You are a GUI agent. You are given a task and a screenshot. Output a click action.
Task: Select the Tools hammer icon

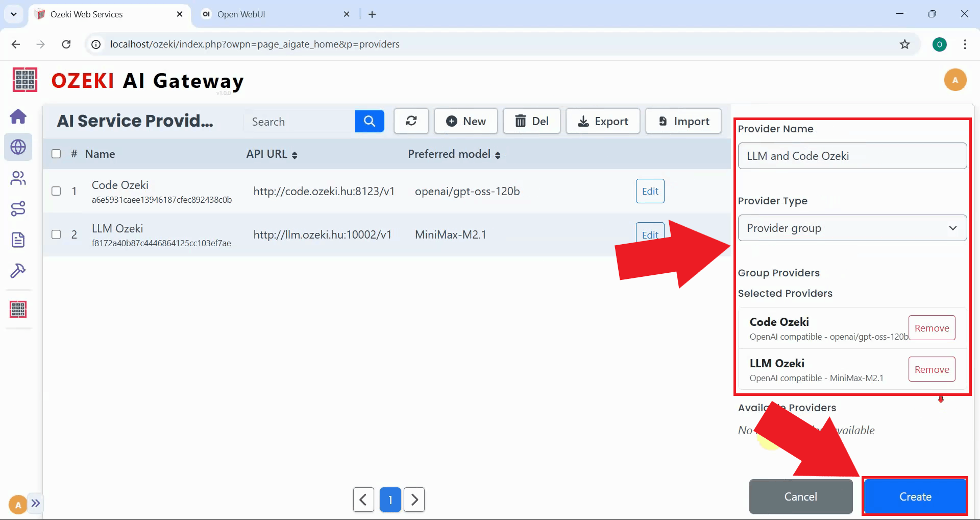[x=18, y=271]
